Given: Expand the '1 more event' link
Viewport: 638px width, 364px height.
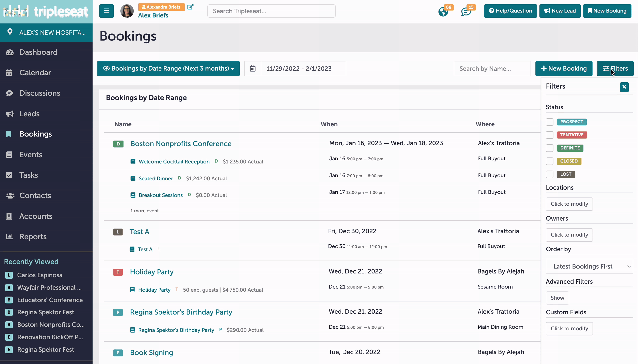Looking at the screenshot, I should point(144,211).
